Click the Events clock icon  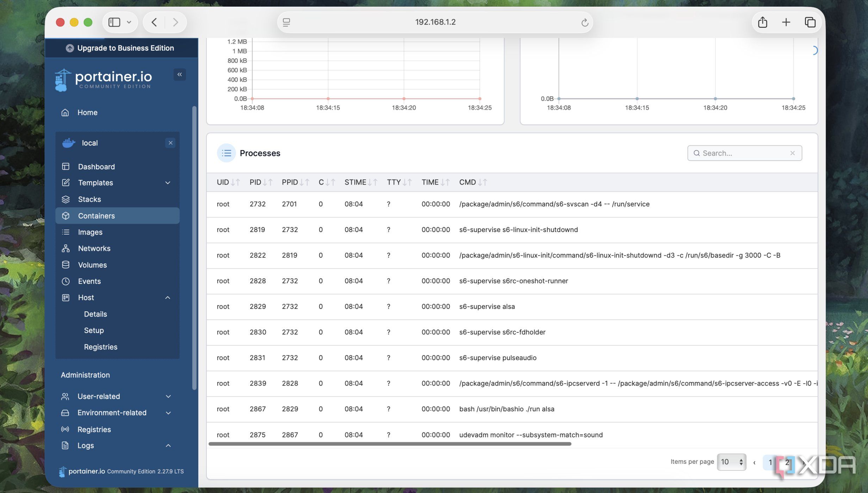coord(66,281)
